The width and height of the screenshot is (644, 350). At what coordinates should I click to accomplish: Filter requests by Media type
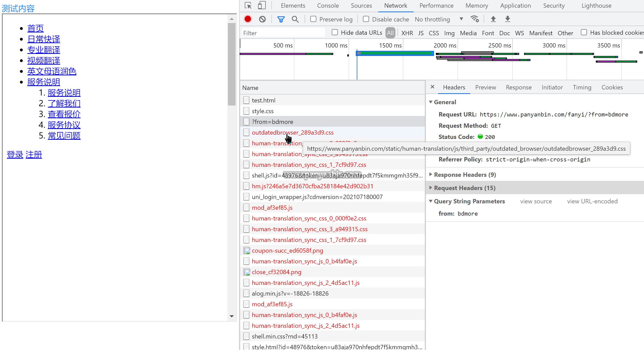pos(468,33)
